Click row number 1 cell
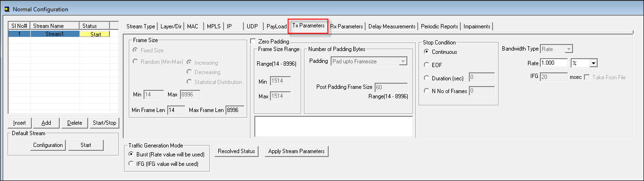 click(x=19, y=34)
